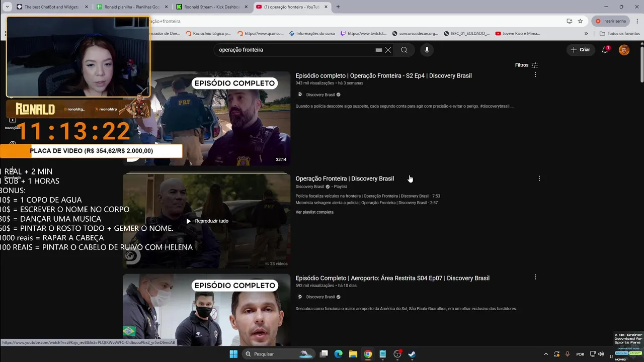Open the YouTube account avatar menu
644x362 pixels.
tap(624, 50)
